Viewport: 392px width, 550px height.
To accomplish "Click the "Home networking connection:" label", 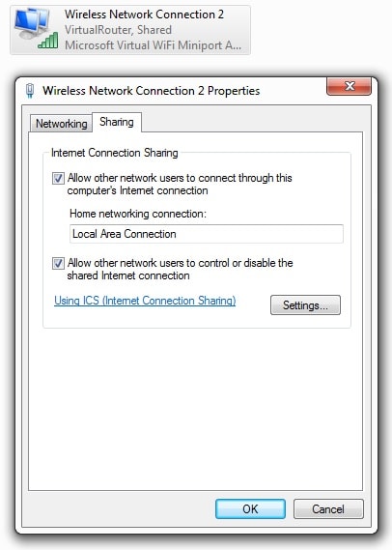I will [x=138, y=214].
